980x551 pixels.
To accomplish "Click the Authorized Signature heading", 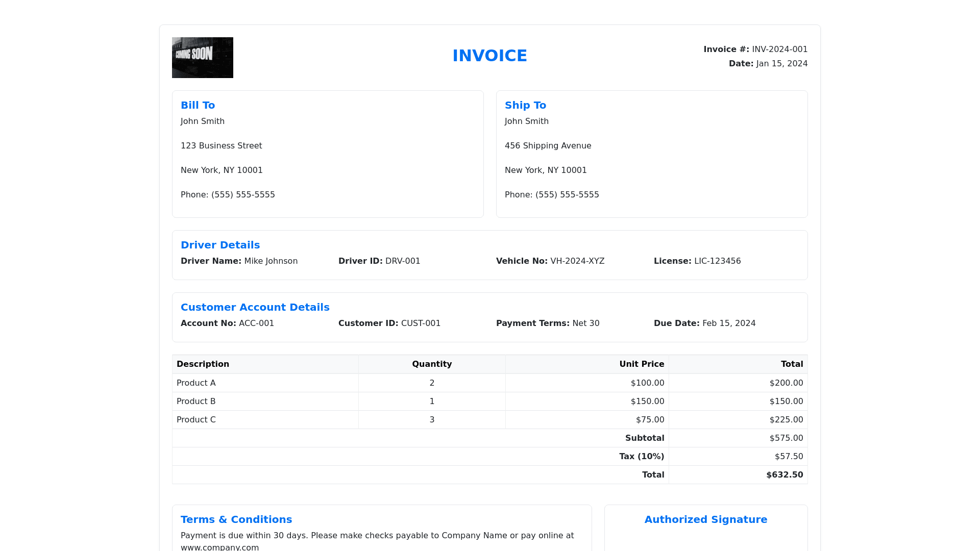I will coord(705,519).
